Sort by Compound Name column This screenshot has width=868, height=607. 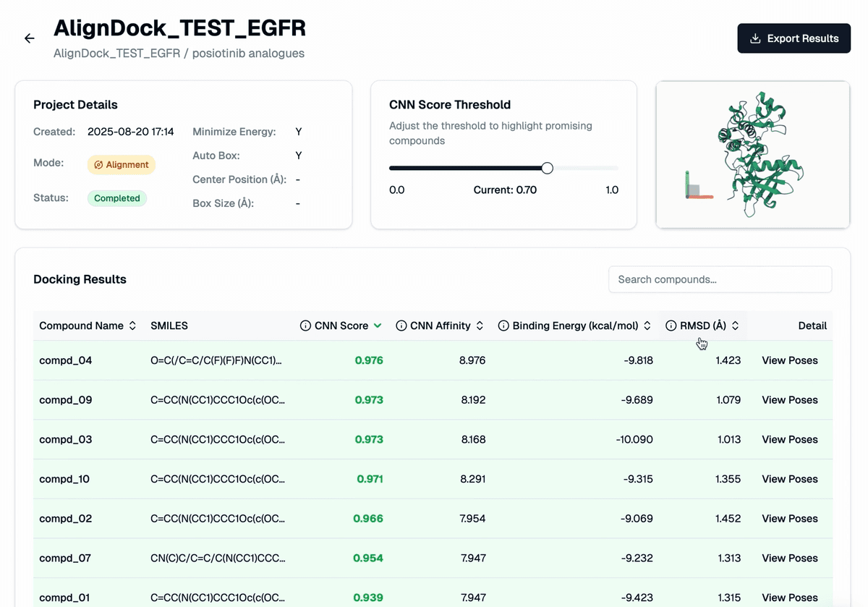[132, 326]
